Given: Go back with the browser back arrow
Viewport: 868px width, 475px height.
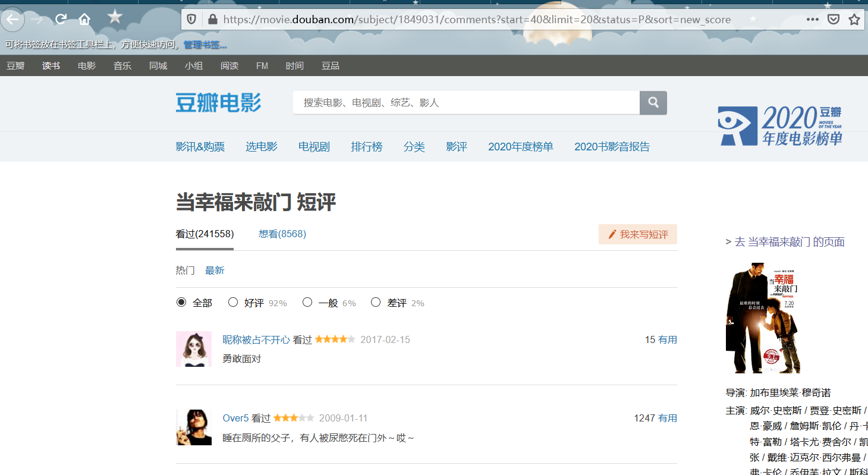Looking at the screenshot, I should [x=12, y=19].
